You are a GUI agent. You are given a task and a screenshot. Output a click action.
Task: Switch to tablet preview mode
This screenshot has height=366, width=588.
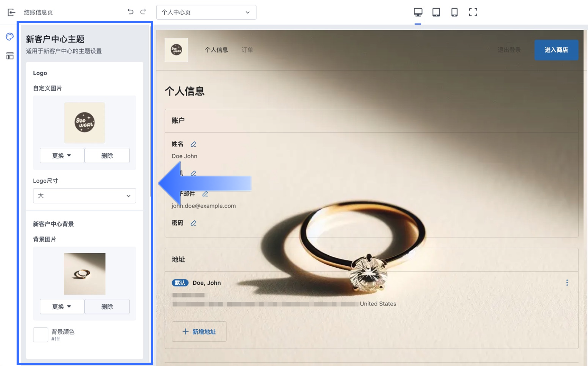coord(436,12)
